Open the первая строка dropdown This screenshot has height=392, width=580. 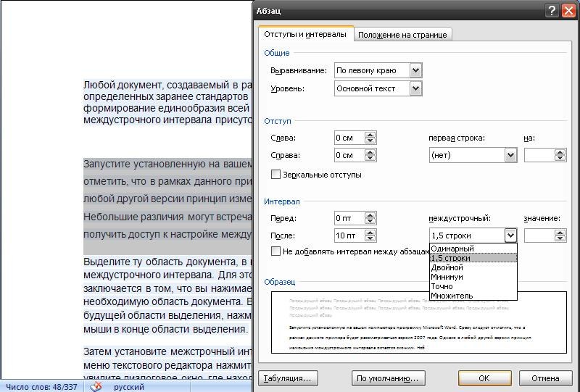coord(511,155)
